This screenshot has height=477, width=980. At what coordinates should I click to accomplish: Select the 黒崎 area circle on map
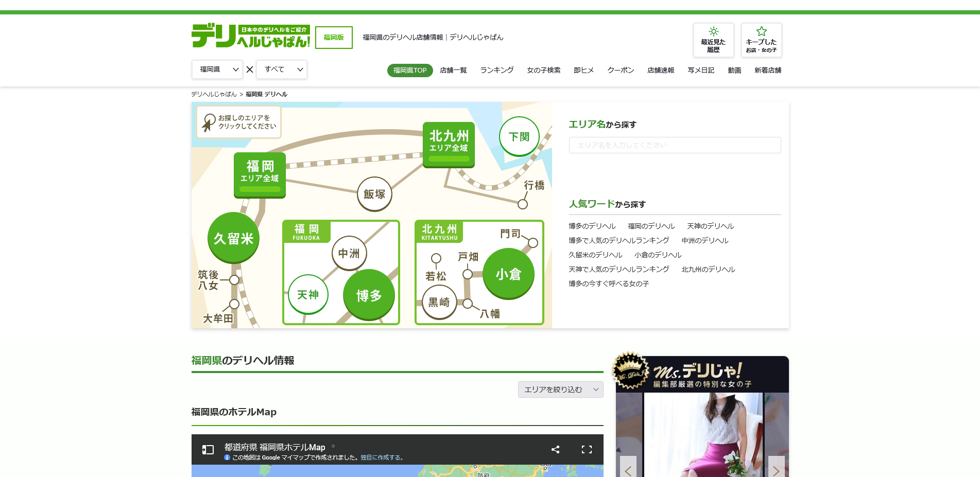click(439, 302)
